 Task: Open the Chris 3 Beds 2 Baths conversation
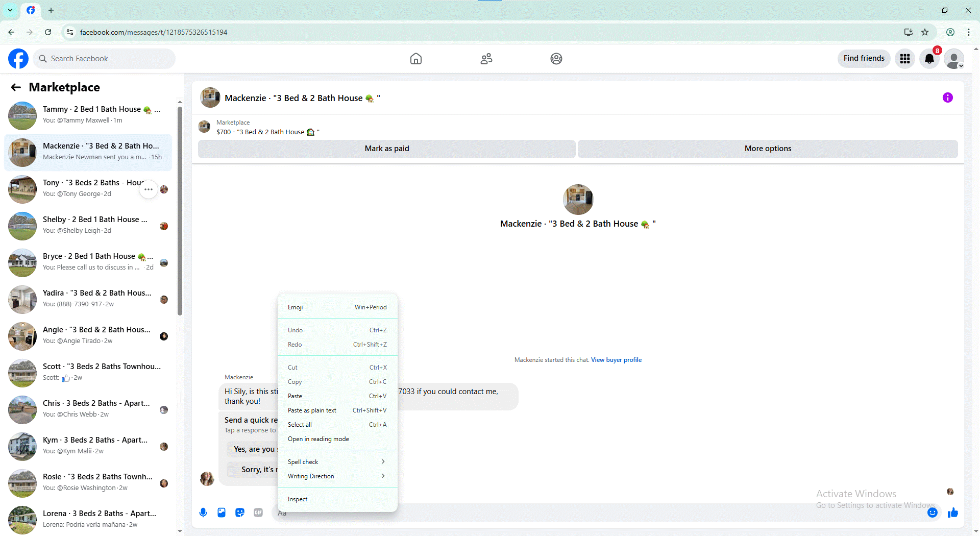point(88,409)
